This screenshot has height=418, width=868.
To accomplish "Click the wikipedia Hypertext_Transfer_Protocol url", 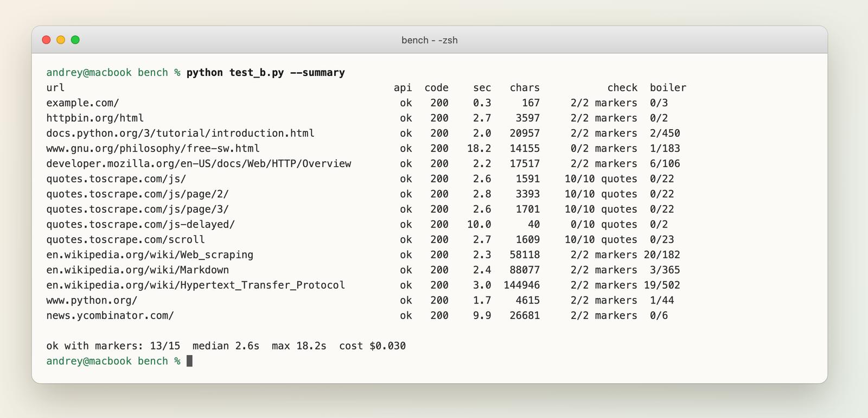I will click(x=195, y=286).
